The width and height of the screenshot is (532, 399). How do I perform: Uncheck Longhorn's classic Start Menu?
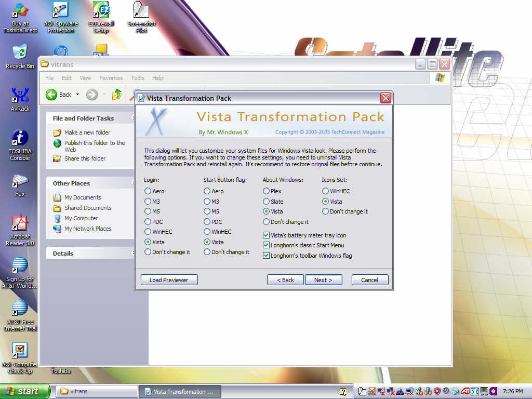click(267, 245)
